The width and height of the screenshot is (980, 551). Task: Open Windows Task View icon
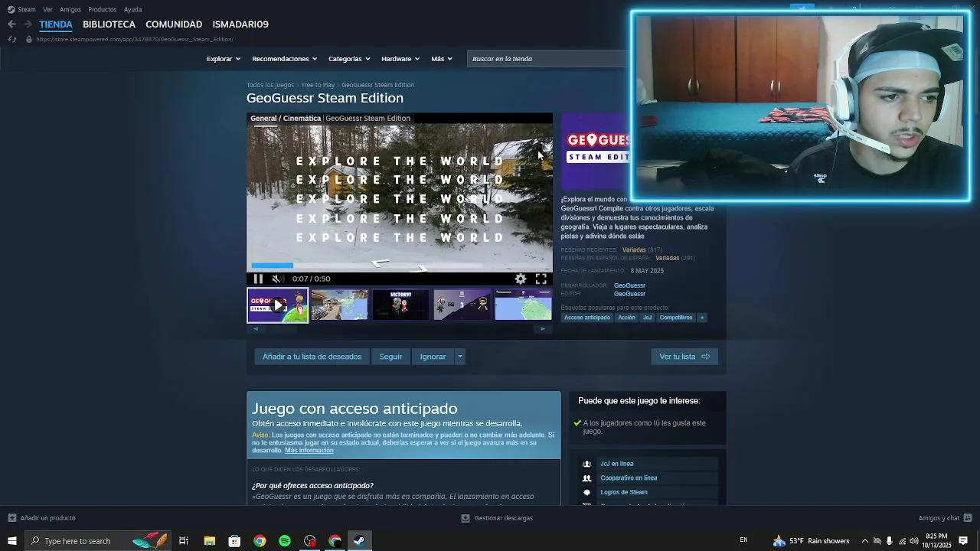184,541
